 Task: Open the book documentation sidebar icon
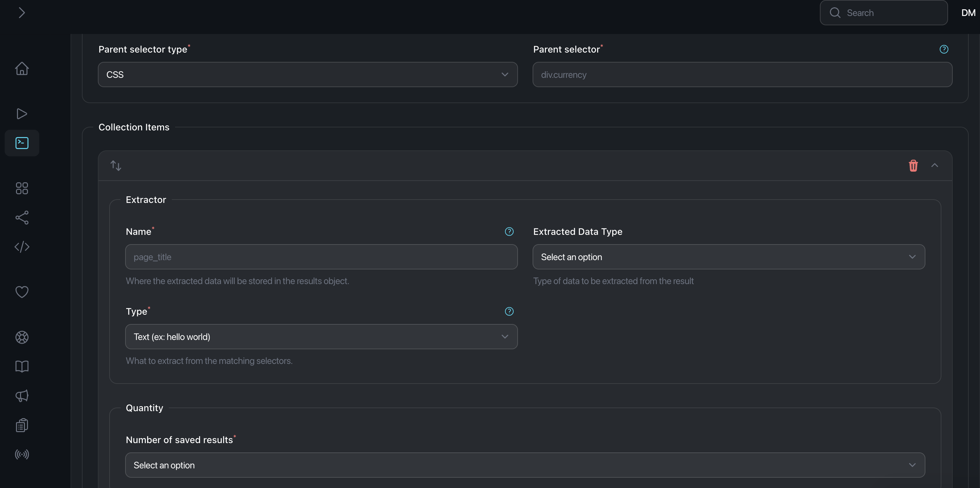(x=22, y=366)
